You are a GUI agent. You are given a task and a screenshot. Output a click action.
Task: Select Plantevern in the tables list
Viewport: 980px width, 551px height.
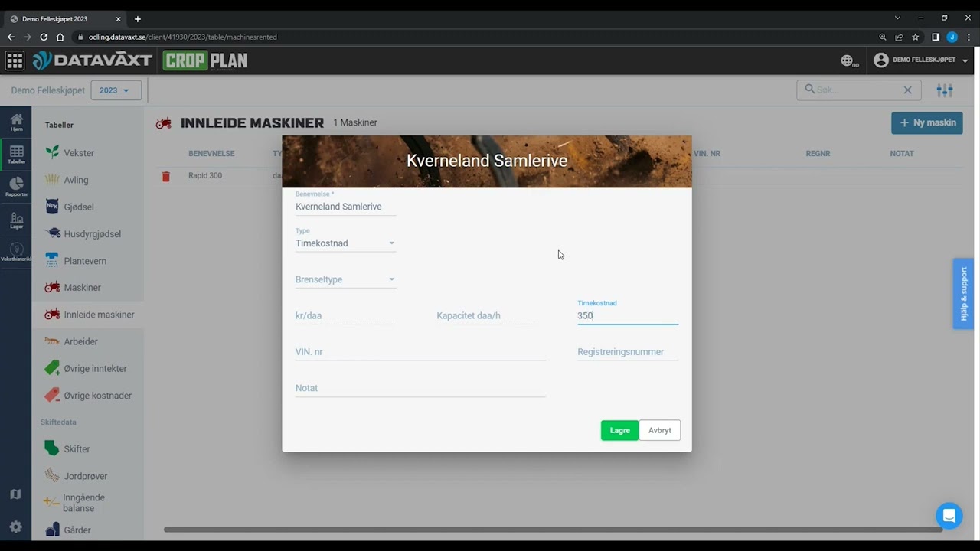point(85,261)
